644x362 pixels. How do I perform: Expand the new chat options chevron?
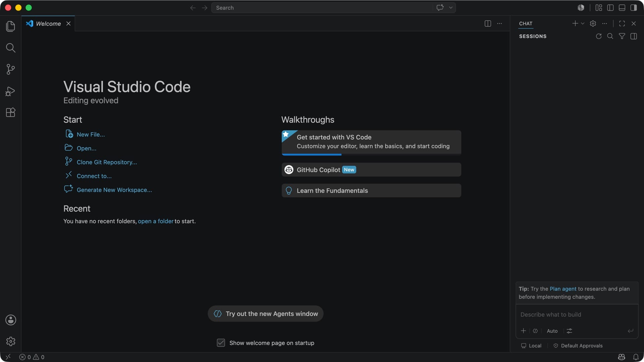click(x=583, y=23)
